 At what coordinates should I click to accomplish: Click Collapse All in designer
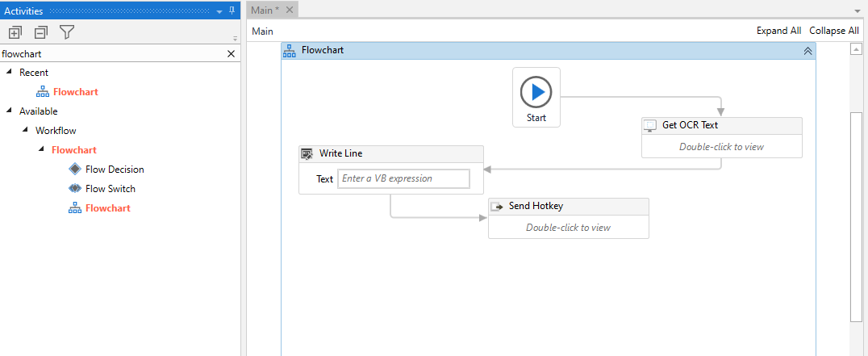834,31
